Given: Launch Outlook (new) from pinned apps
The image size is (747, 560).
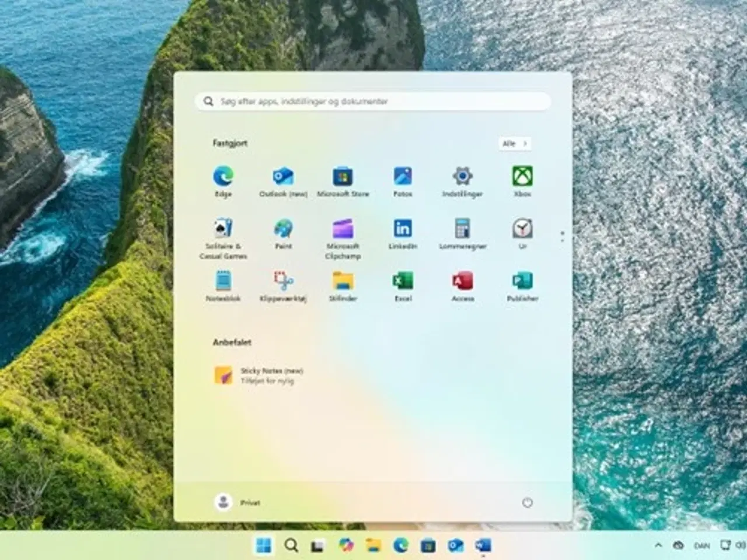Looking at the screenshot, I should click(283, 181).
